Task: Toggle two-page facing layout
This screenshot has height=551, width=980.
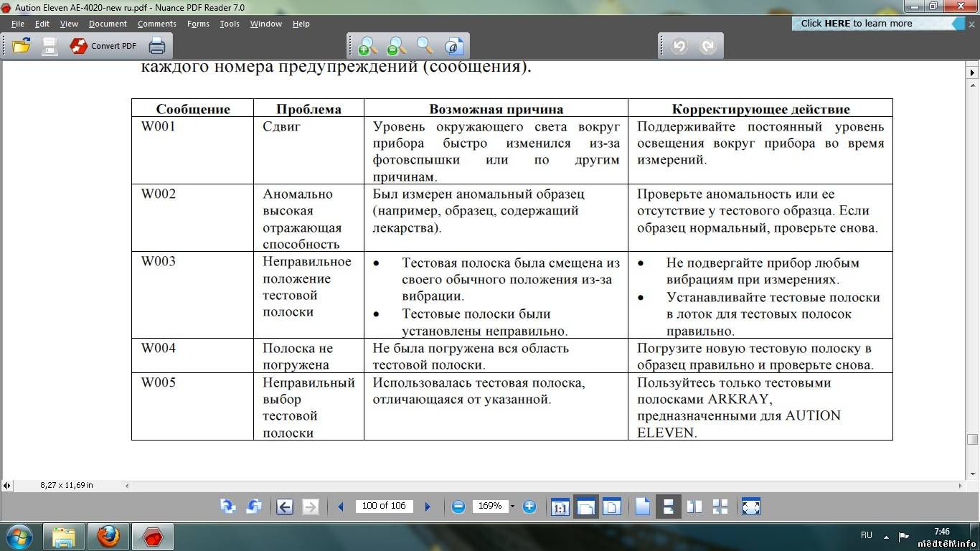Action: (x=694, y=507)
